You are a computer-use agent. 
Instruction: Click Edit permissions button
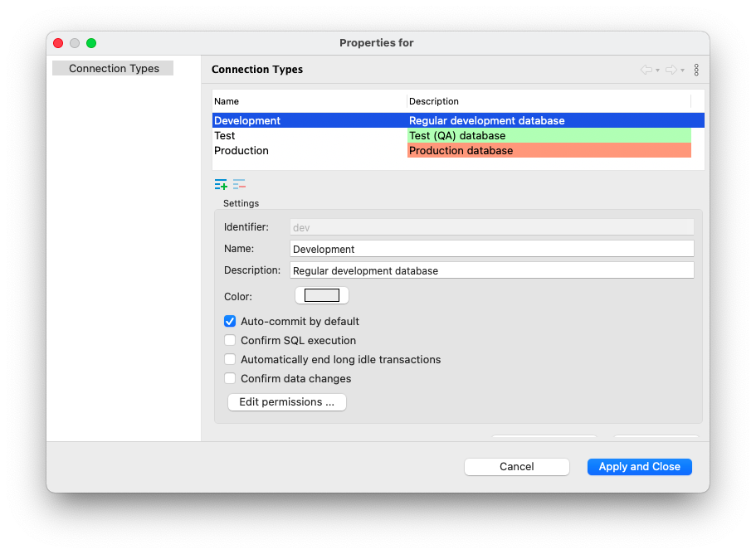(x=287, y=402)
